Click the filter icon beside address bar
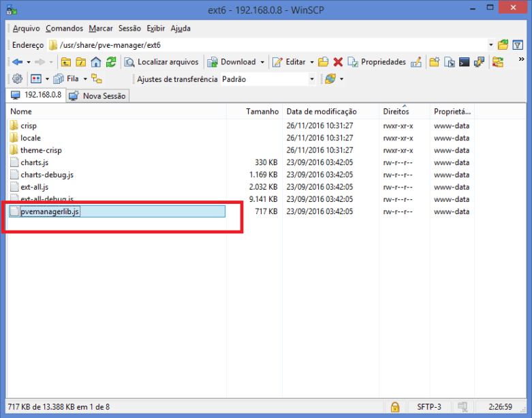The image size is (532, 418). (518, 45)
